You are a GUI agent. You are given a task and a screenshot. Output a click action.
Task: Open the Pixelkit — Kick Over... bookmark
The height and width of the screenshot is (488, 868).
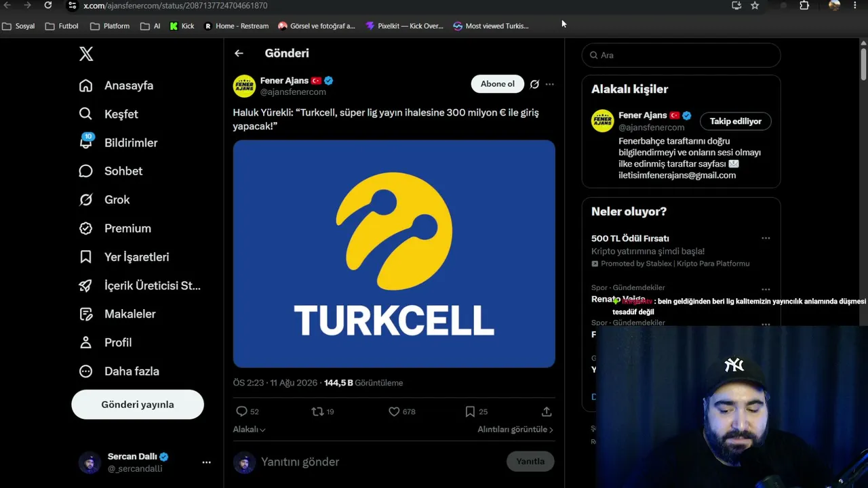point(404,26)
